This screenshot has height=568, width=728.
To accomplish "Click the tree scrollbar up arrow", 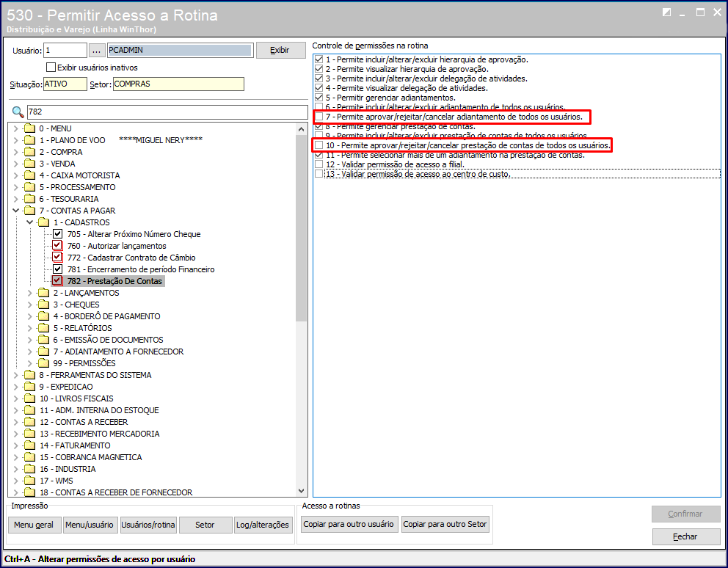I will click(x=301, y=129).
